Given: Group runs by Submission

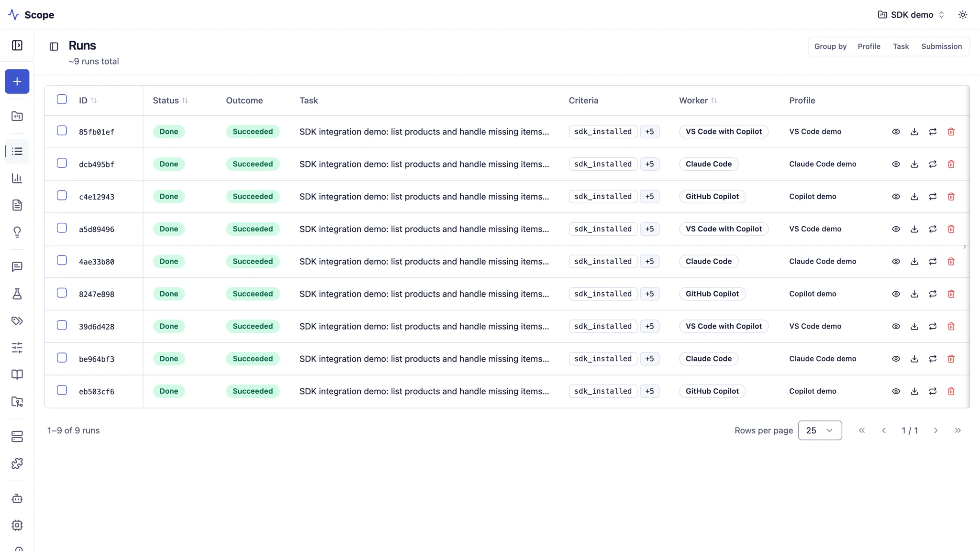Looking at the screenshot, I should 941,46.
